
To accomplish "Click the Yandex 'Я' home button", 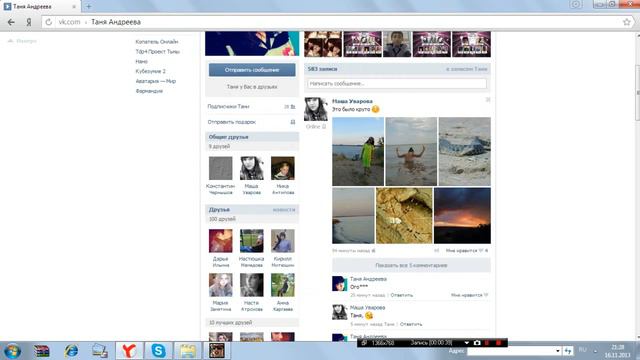I will click(x=29, y=22).
